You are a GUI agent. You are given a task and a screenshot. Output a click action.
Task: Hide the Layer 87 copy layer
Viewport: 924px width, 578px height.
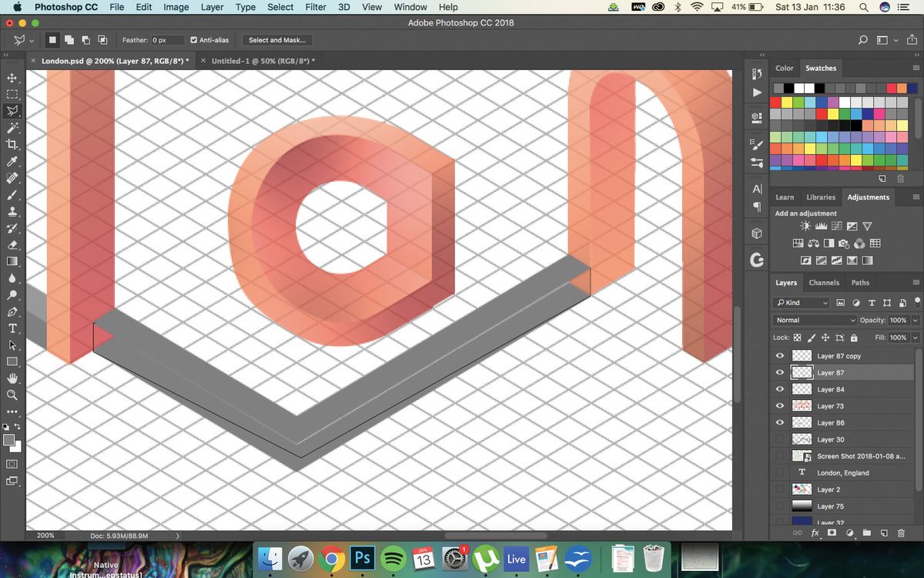780,355
